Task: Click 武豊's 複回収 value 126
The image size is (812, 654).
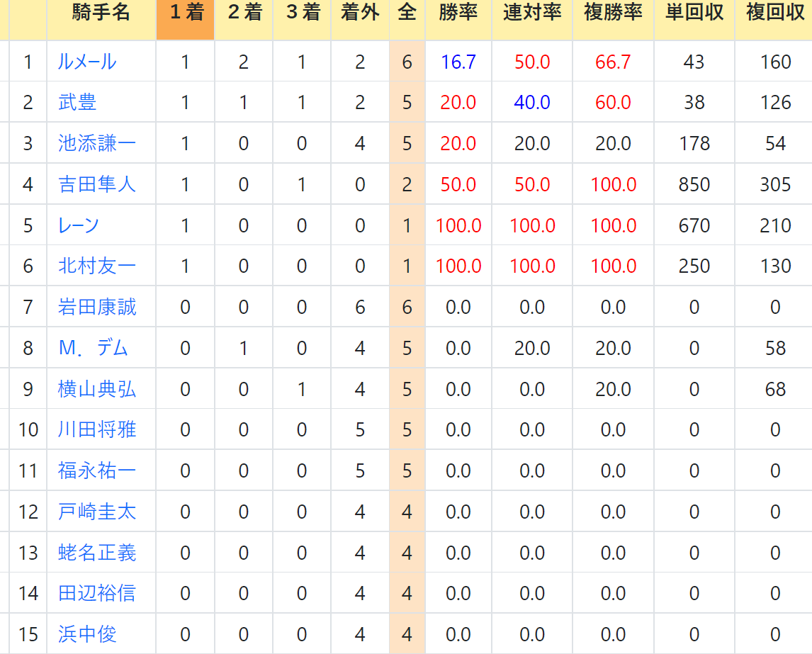Action: click(775, 103)
